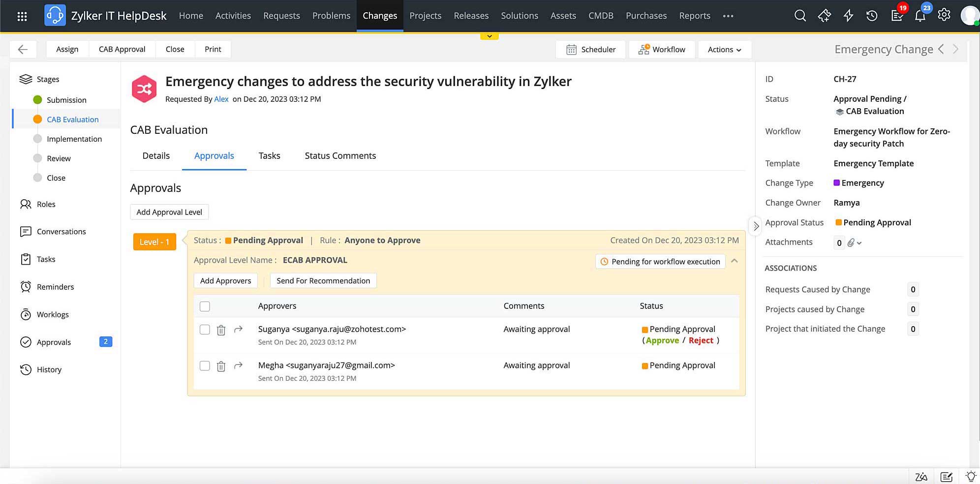This screenshot has height=484, width=980.
Task: Select the Implementation stage in sidebar
Action: (x=74, y=139)
